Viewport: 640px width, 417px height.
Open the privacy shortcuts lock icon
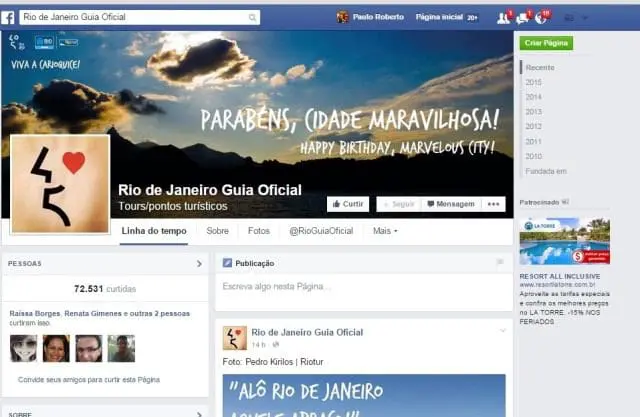(569, 18)
